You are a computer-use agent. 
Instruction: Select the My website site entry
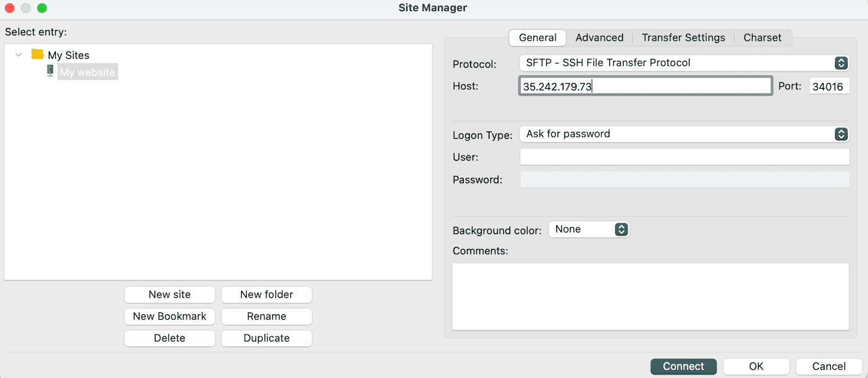87,73
